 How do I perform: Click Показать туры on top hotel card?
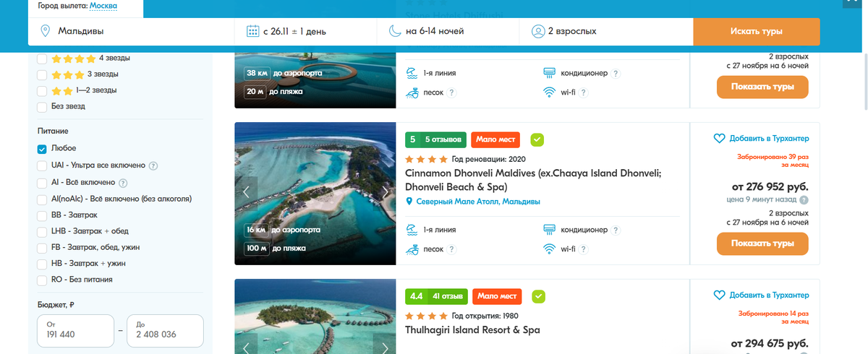[x=762, y=87]
